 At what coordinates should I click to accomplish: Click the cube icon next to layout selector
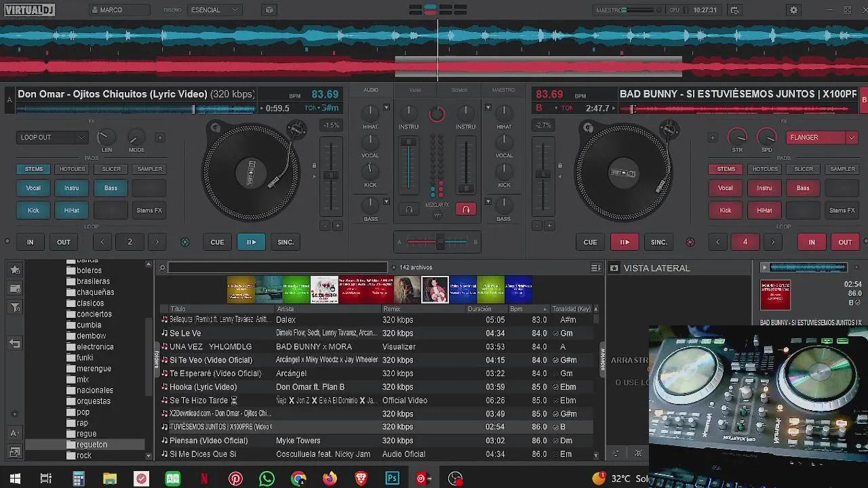point(269,10)
